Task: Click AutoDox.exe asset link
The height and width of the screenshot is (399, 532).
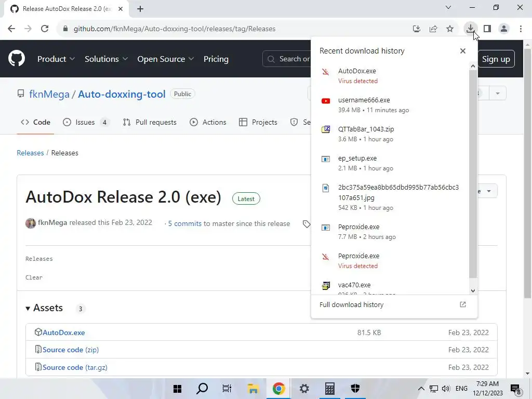Action: [x=63, y=332]
